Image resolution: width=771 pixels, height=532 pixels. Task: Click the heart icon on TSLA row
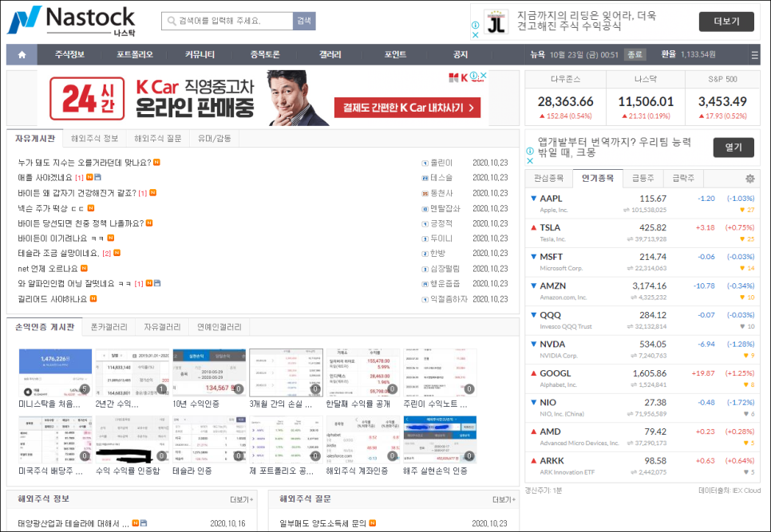coord(742,239)
